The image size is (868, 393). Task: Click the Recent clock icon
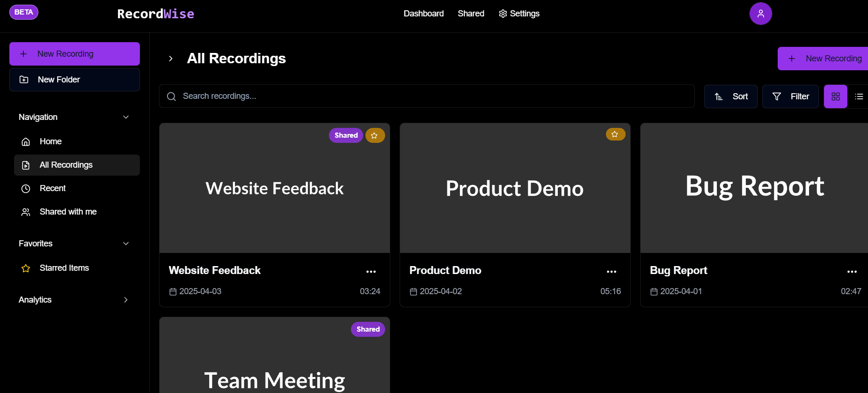(26, 189)
